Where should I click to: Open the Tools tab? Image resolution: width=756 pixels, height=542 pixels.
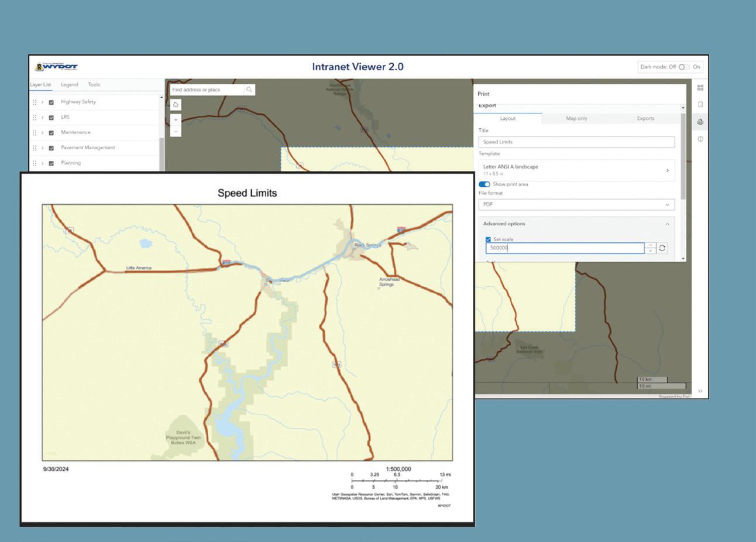click(x=94, y=85)
